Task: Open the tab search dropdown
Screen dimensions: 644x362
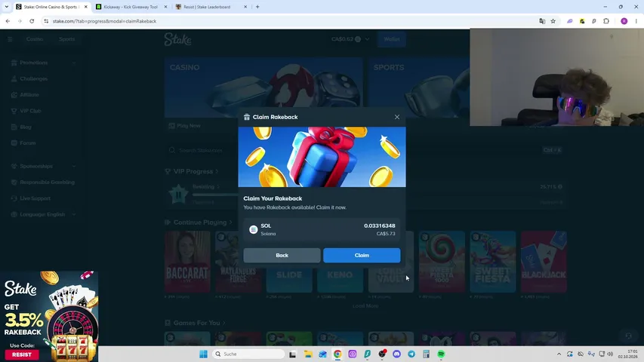Action: pyautogui.click(x=7, y=7)
